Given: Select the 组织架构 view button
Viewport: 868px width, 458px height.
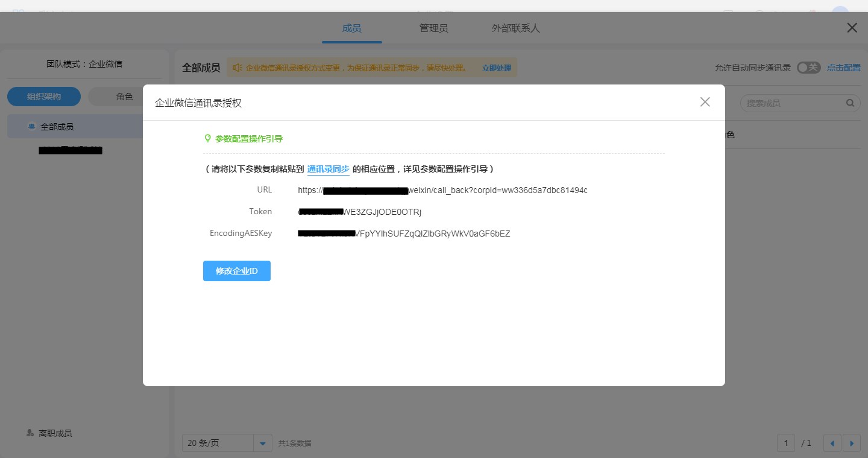Looking at the screenshot, I should coord(44,97).
